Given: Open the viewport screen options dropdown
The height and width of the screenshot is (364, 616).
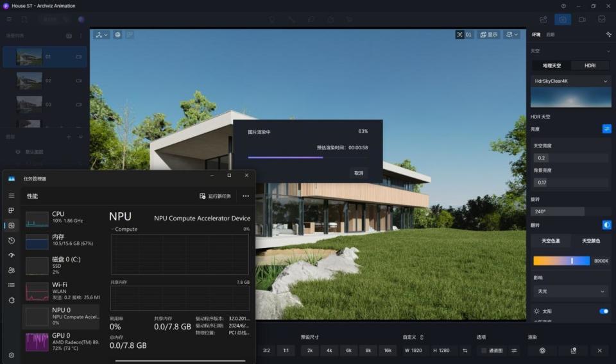Looking at the screenshot, I should (x=512, y=35).
